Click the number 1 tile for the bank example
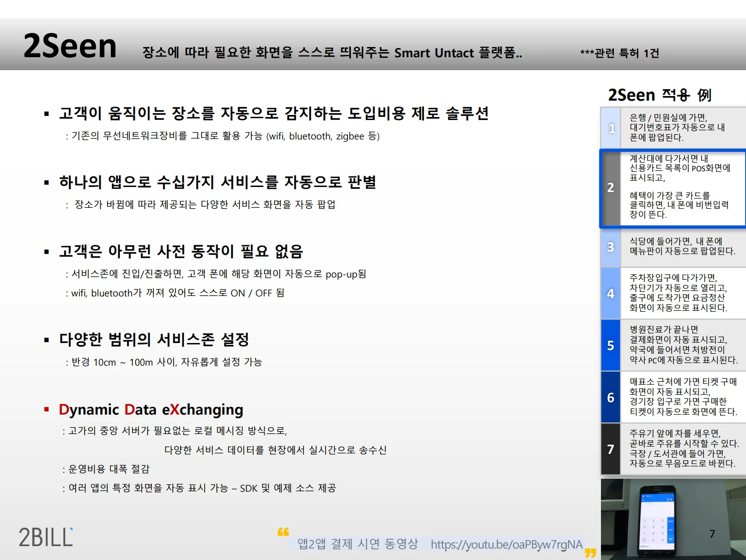This screenshot has height=560, width=746. click(611, 128)
